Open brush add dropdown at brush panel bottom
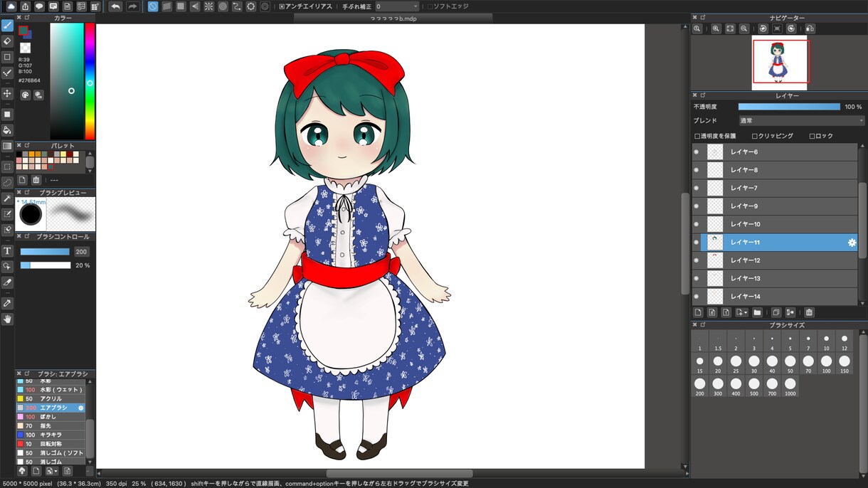 (52, 471)
